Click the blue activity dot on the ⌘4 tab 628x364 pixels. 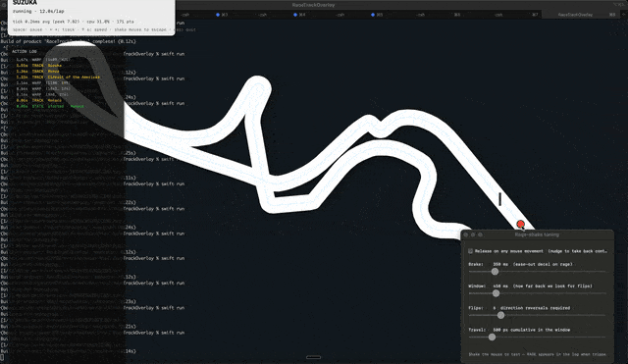[294, 15]
